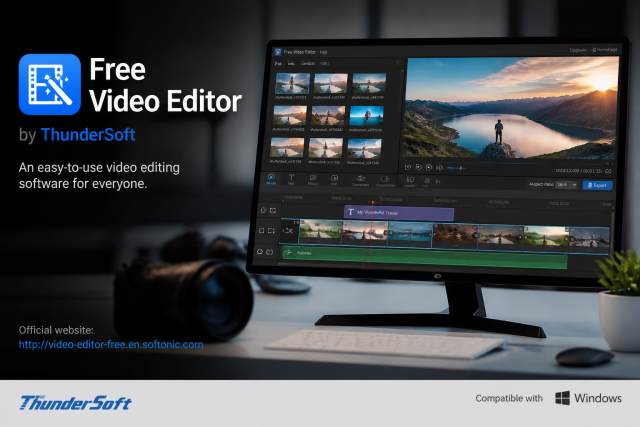
Task: Open the ThunderSoft link beside "by"
Action: (x=88, y=135)
